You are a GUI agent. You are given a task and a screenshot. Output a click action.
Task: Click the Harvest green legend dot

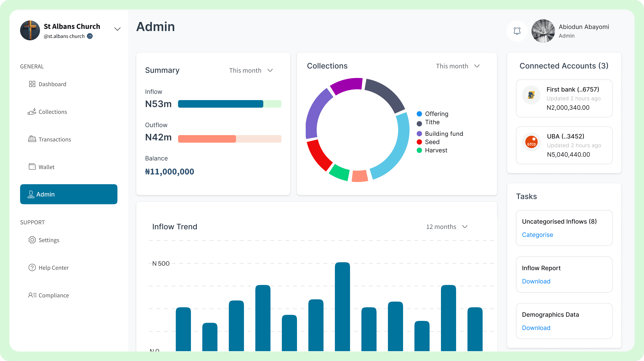(x=419, y=150)
